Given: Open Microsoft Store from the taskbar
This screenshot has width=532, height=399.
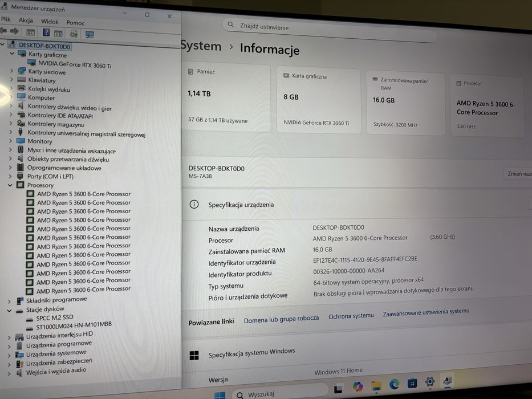Looking at the screenshot, I should click(x=412, y=384).
